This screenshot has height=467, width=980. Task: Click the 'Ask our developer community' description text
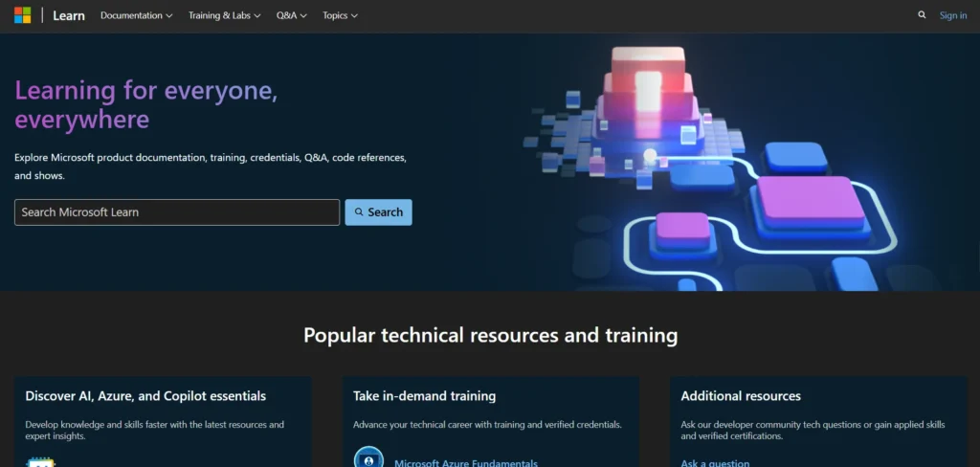(x=813, y=430)
